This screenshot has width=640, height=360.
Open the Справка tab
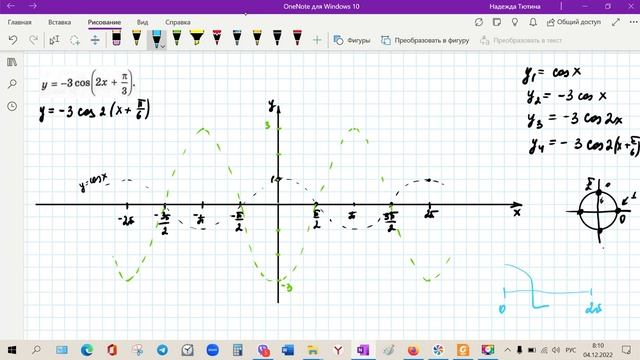pyautogui.click(x=178, y=22)
